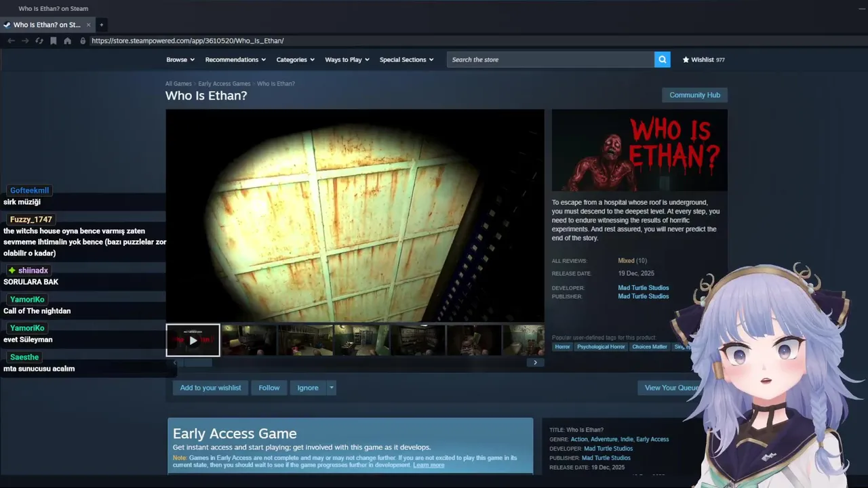Screen dimensions: 868x488
Task: Click the browser forward arrow
Action: (25, 41)
